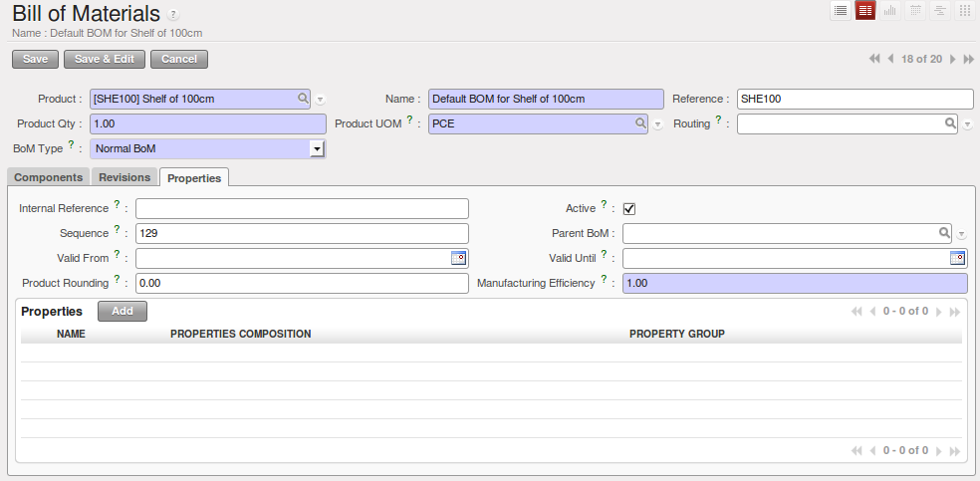Go to previous page in bottom Properties pager
The height and width of the screenshot is (481, 980).
click(873, 451)
